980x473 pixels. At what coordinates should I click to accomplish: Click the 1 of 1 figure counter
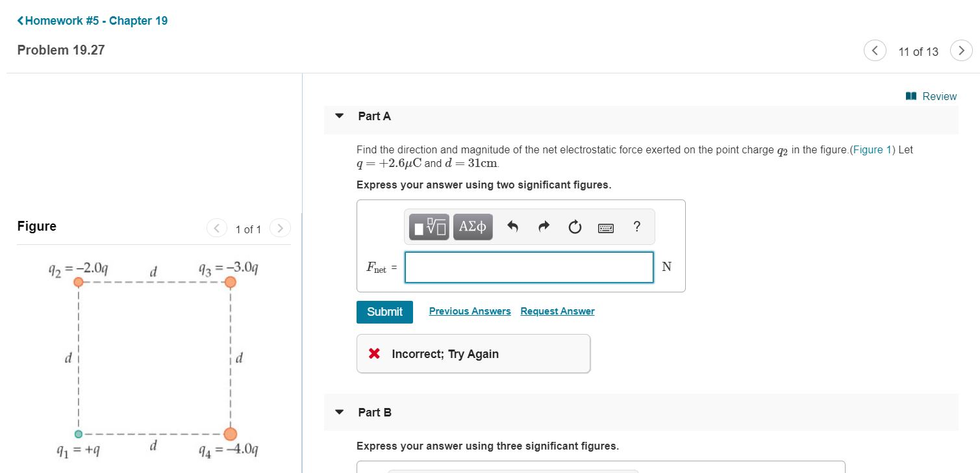248,229
